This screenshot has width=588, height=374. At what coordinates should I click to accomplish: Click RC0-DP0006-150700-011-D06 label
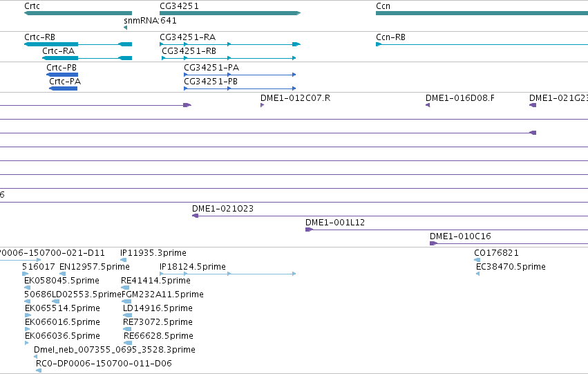pos(104,364)
